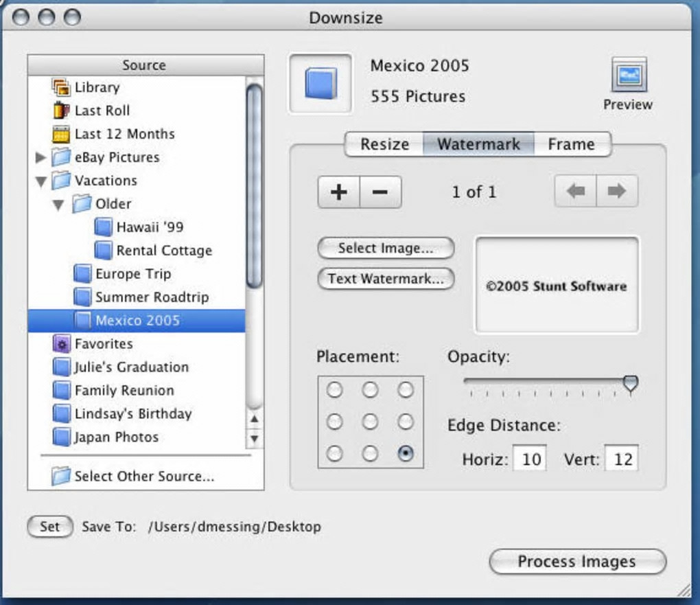Click the Select Image... button

[386, 248]
